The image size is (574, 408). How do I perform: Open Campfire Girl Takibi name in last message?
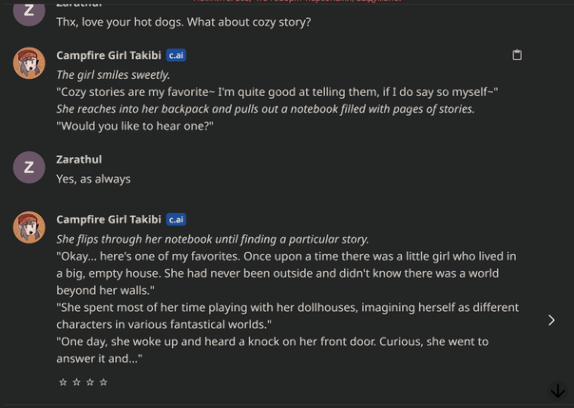tap(109, 220)
